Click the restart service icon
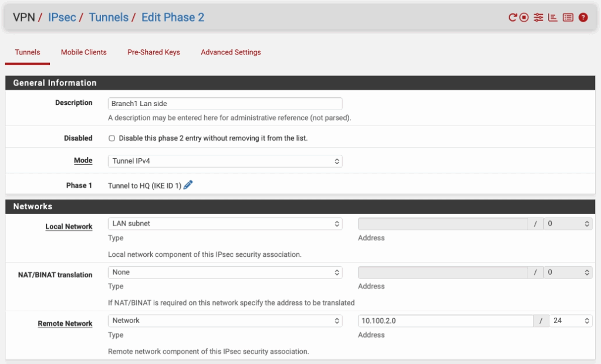Viewport: 601px width, 364px height. pyautogui.click(x=512, y=18)
